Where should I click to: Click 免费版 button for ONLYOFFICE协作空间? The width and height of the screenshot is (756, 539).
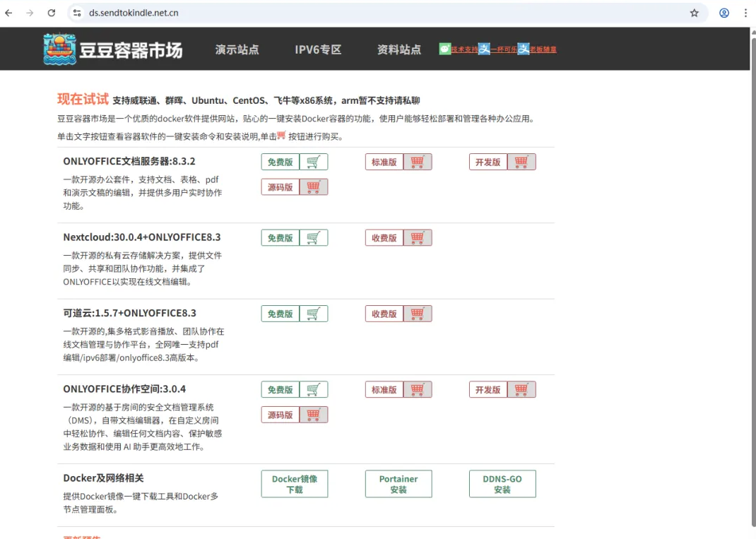coord(280,389)
